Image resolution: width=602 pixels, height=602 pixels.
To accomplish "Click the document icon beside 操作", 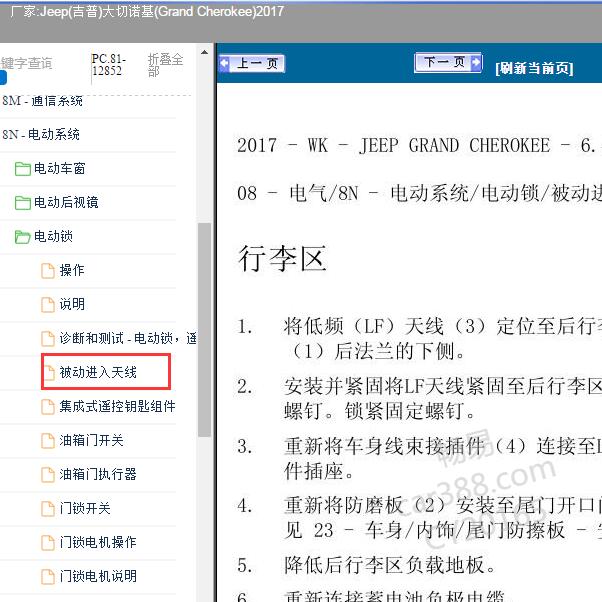I will tap(48, 271).
